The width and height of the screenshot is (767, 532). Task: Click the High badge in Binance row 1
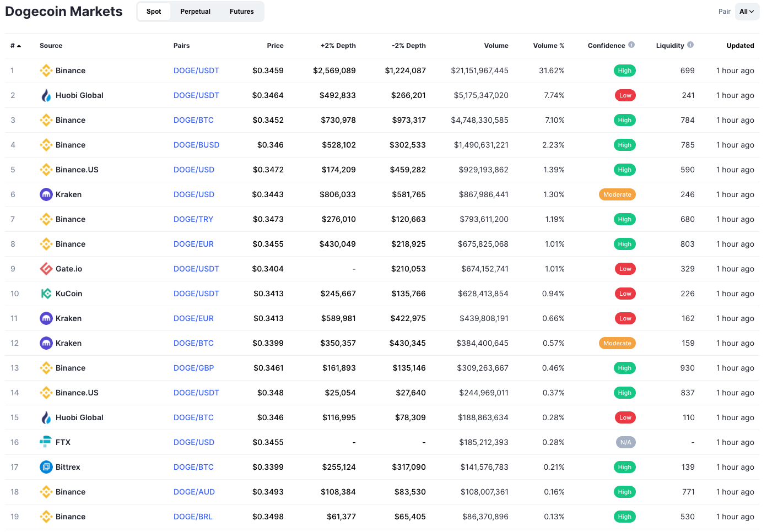[625, 70]
